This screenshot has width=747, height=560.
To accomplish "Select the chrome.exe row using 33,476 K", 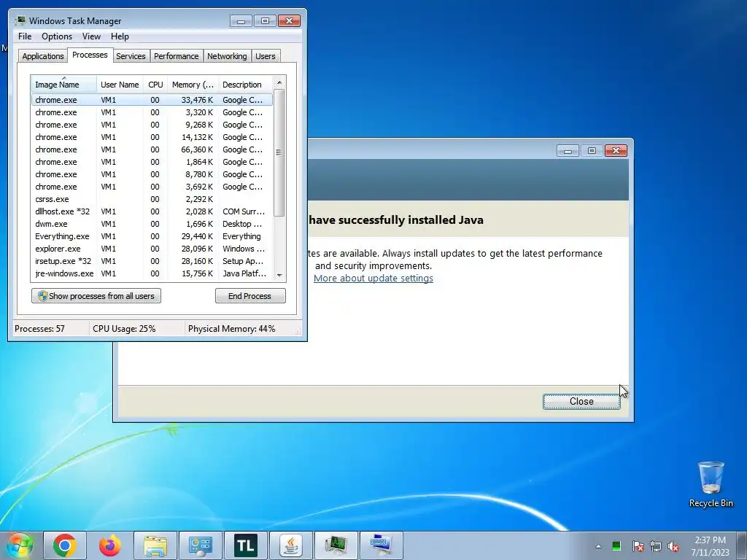I will coord(152,100).
